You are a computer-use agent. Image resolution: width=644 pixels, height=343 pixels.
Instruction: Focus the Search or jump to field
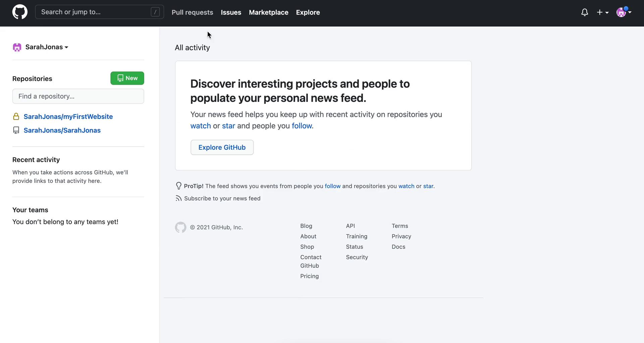(x=99, y=12)
